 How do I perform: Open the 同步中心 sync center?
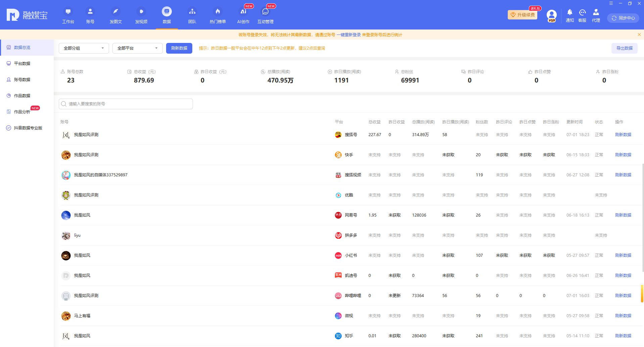pos(623,18)
